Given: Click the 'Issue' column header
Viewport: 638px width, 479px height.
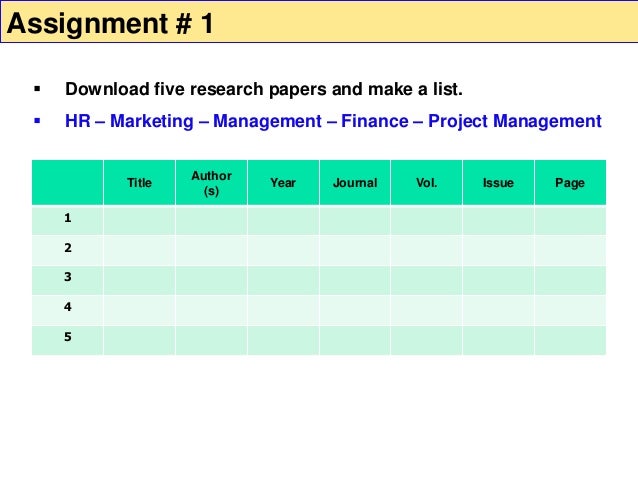Looking at the screenshot, I should [x=498, y=183].
